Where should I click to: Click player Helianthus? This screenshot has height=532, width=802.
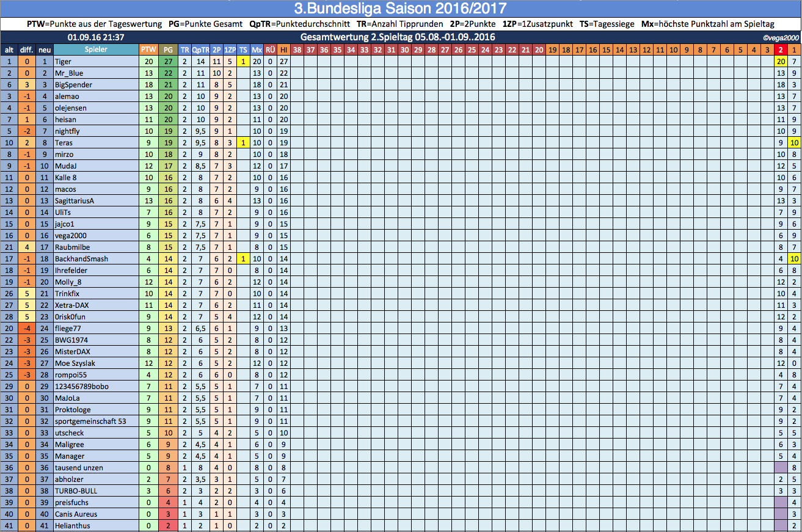[x=72, y=526]
